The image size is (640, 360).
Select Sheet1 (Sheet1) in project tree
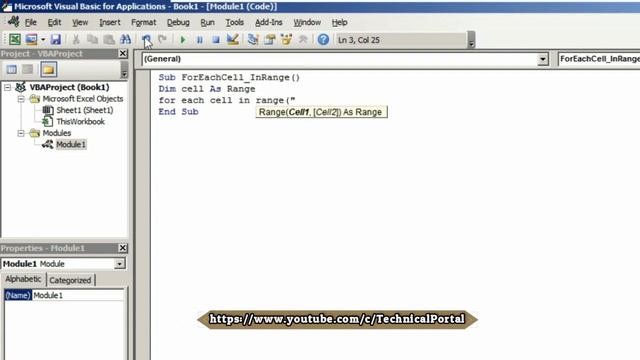click(84, 110)
